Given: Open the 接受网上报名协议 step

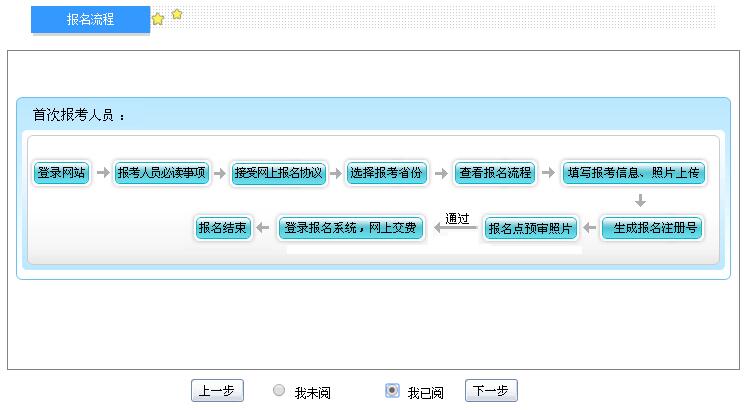Looking at the screenshot, I should [278, 173].
